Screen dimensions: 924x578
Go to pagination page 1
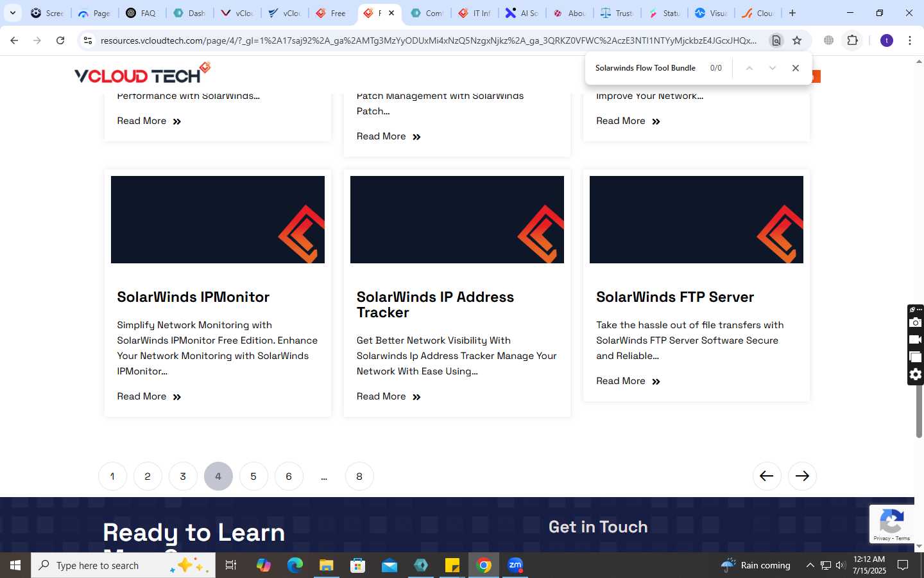pos(112,477)
